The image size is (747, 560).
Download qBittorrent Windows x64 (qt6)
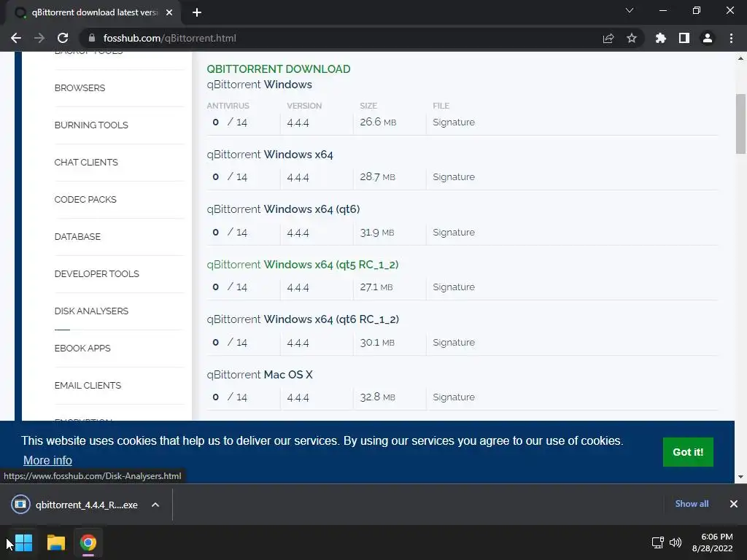pos(283,209)
